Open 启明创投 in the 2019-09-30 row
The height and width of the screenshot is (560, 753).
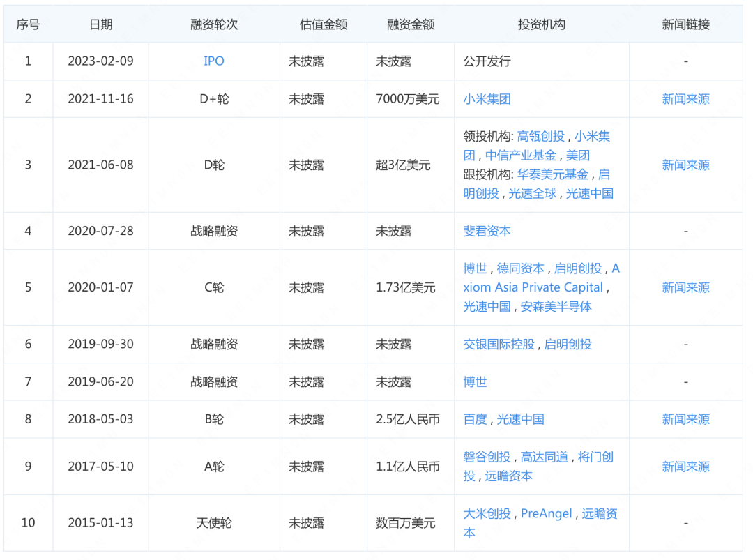(x=568, y=345)
